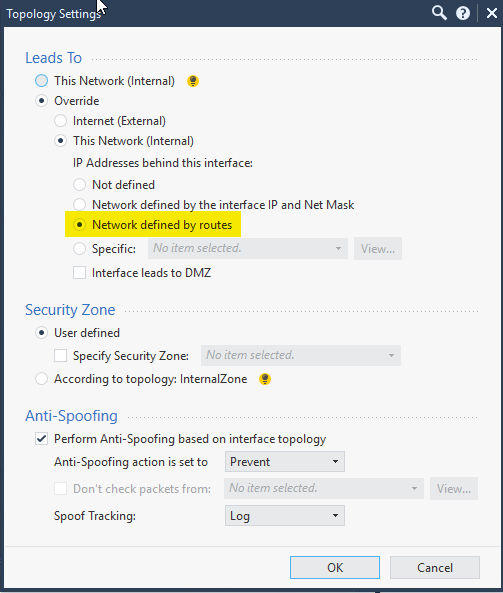Choose Not defined for IP addresses

[79, 185]
